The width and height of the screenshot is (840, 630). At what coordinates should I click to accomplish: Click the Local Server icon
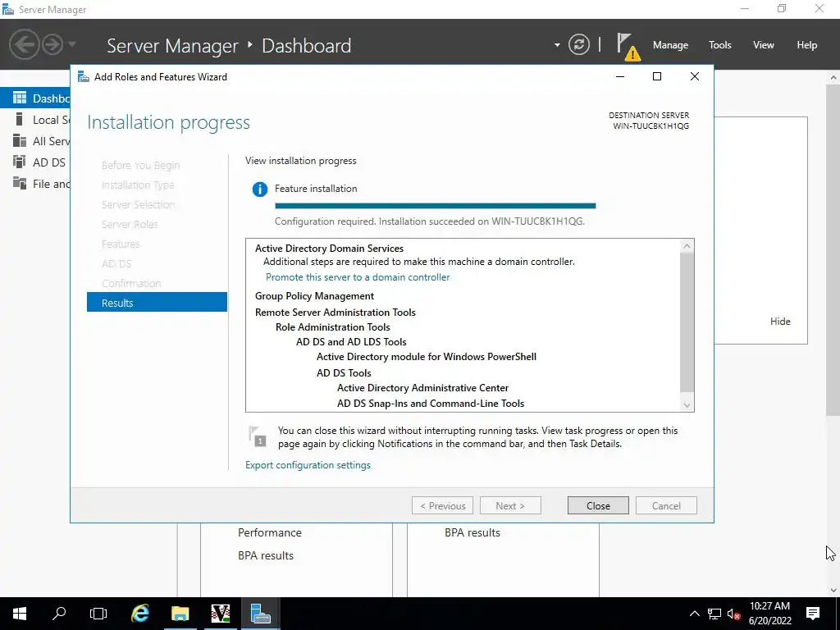(x=20, y=119)
